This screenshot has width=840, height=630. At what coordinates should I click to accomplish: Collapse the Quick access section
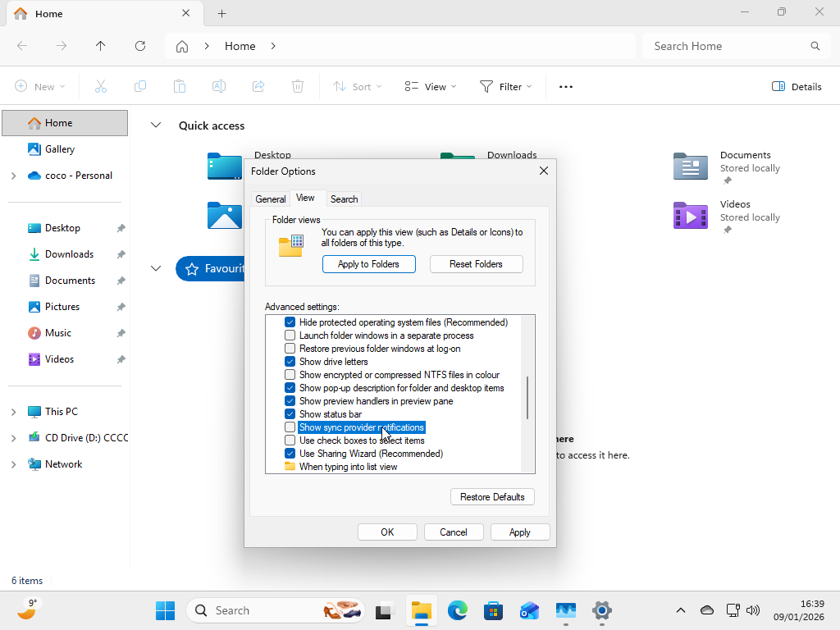[x=156, y=125]
